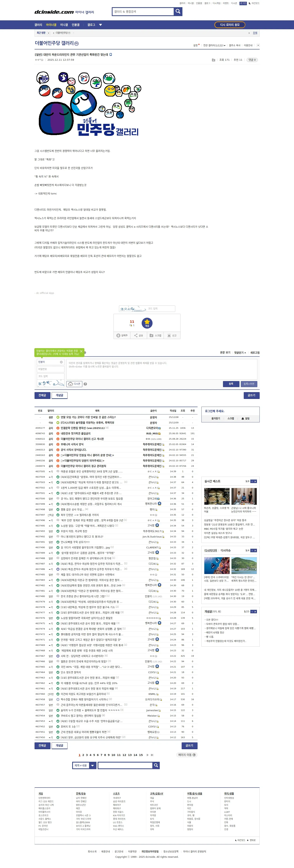Collapse comments with 댓글닫기 toggle
Image resolution: width=294 pixels, height=868 pixels.
pyautogui.click(x=240, y=353)
